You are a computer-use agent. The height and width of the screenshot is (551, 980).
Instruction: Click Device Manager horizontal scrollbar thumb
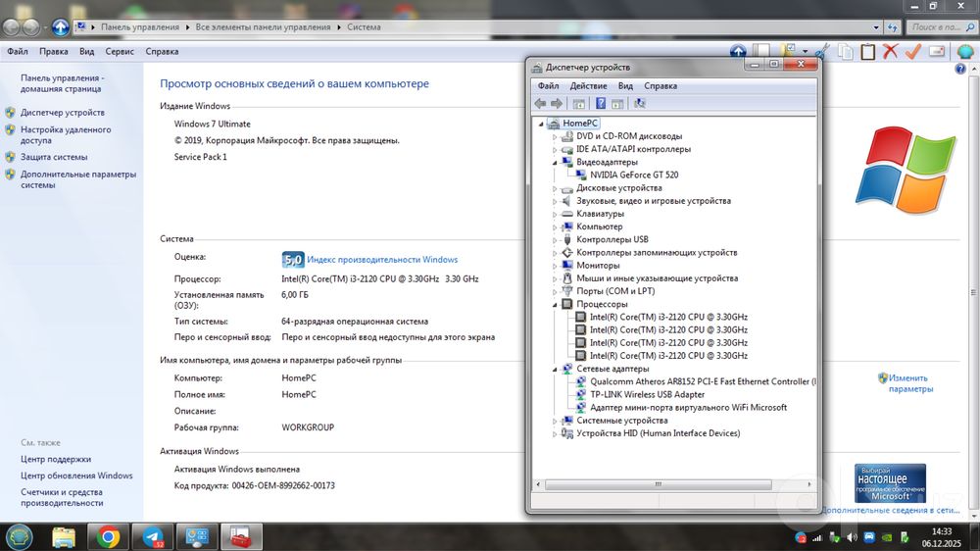point(659,484)
